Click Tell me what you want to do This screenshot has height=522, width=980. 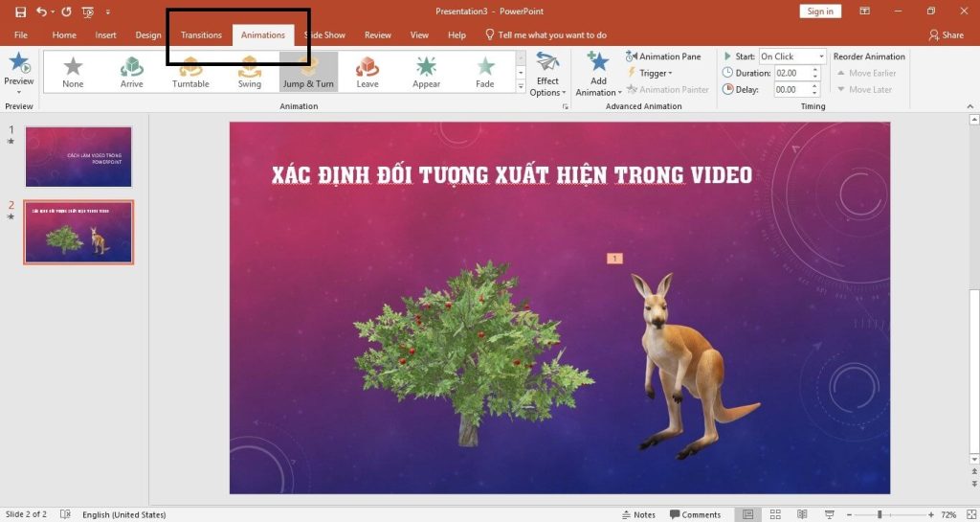point(546,35)
